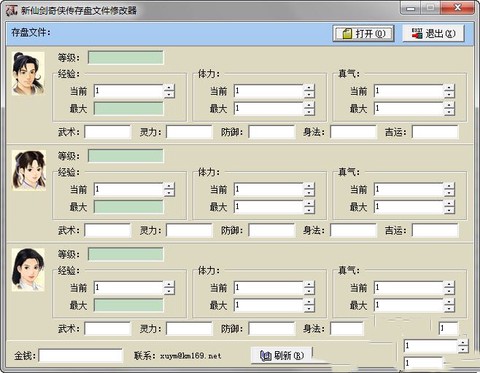Increase Lin Yueru's current 真气 with up arrow

click(449, 284)
